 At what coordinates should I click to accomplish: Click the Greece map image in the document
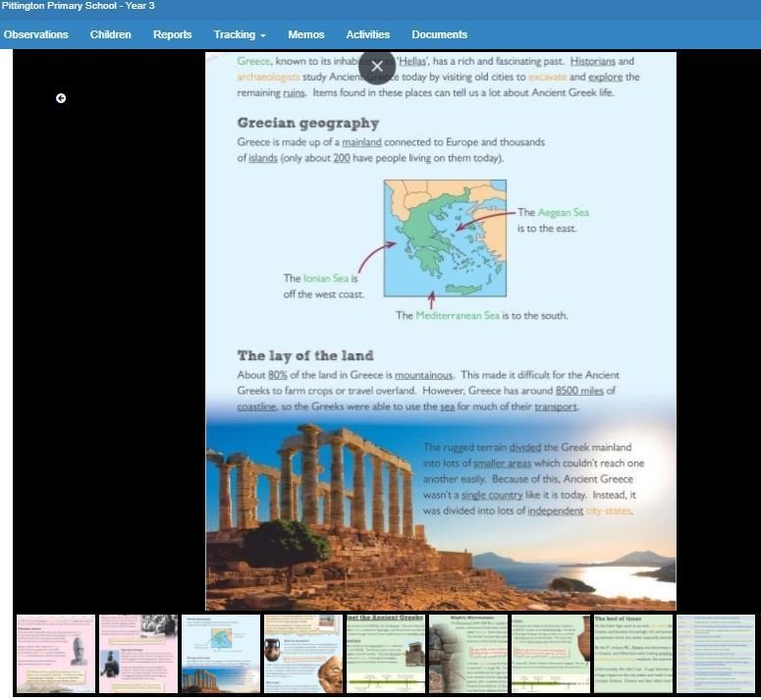(x=445, y=239)
